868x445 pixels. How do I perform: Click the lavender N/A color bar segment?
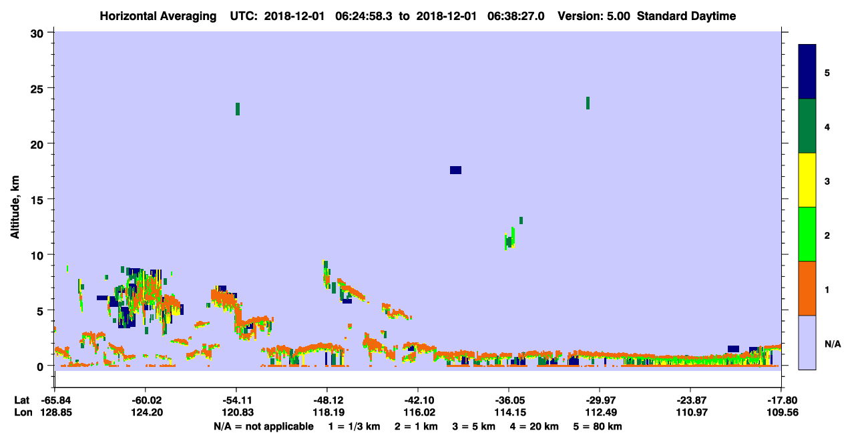807,342
